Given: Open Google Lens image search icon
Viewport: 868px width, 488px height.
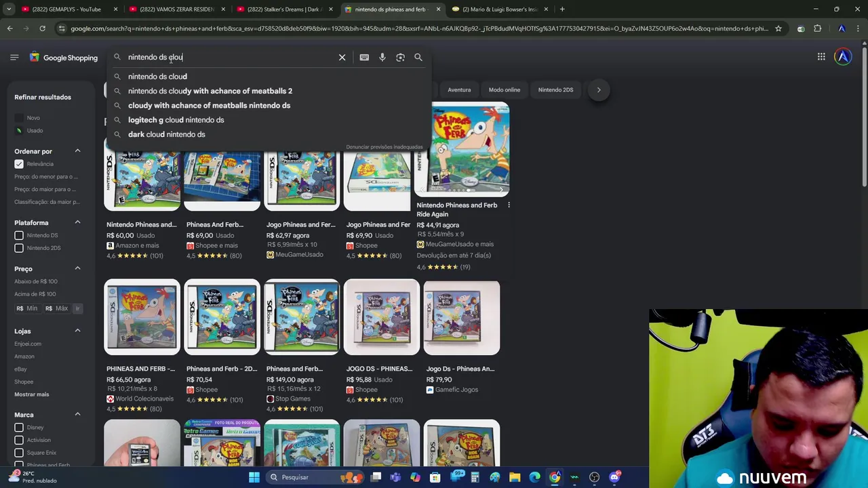Looking at the screenshot, I should coord(400,58).
